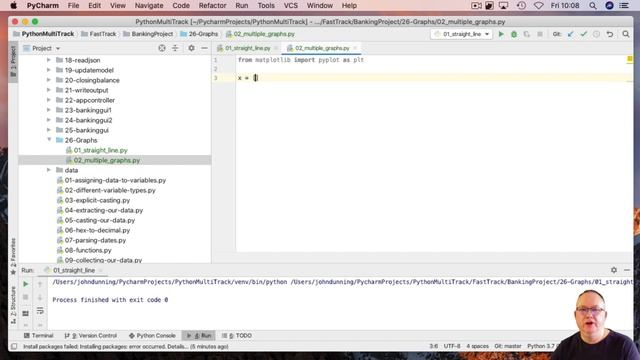Viewport: 640px width, 360px height.
Task: Click Run with Coverage icon in toolbar
Action: pos(527,34)
